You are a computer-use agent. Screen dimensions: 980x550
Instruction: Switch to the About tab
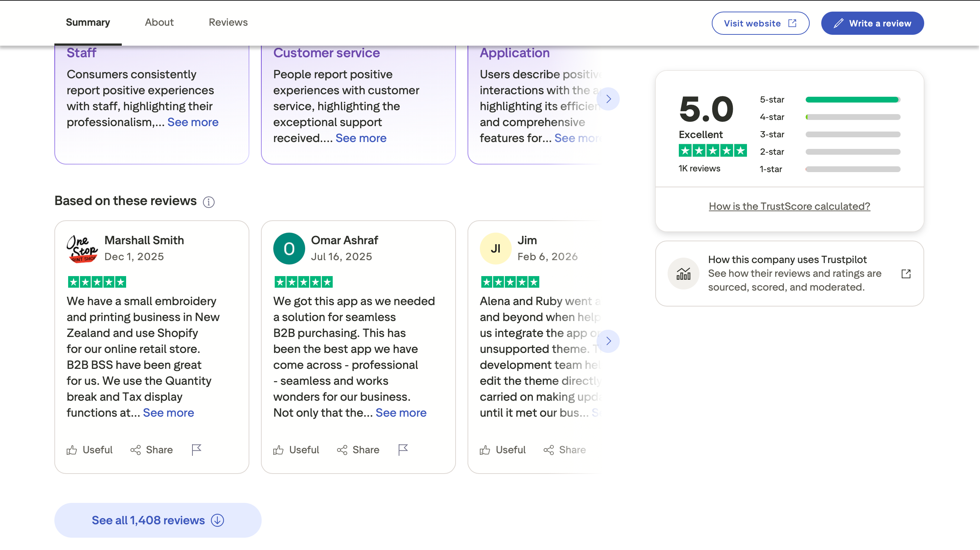coord(159,22)
